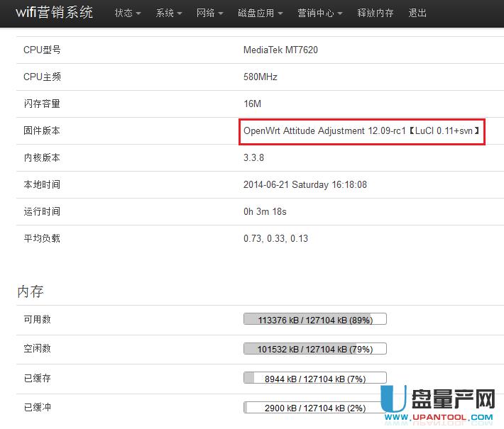Select the OpenWrt Attitude Adjustment firmware text
This screenshot has height=429, width=504.
click(361, 131)
